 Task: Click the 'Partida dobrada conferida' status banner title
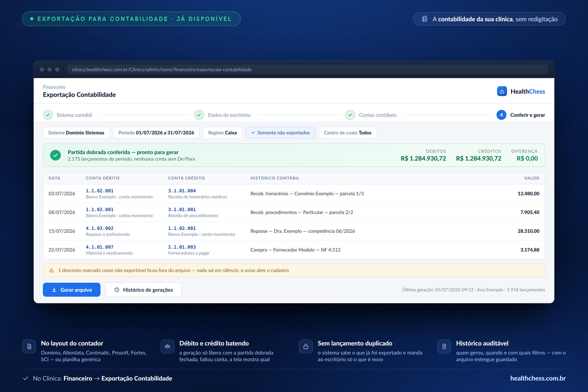point(123,152)
